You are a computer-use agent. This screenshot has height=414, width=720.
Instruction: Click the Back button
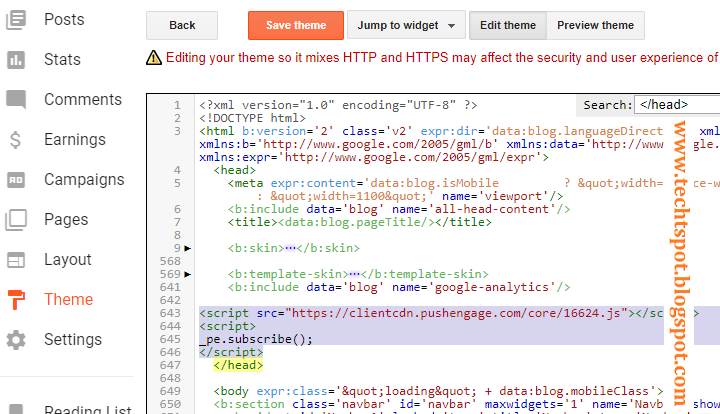(x=182, y=25)
